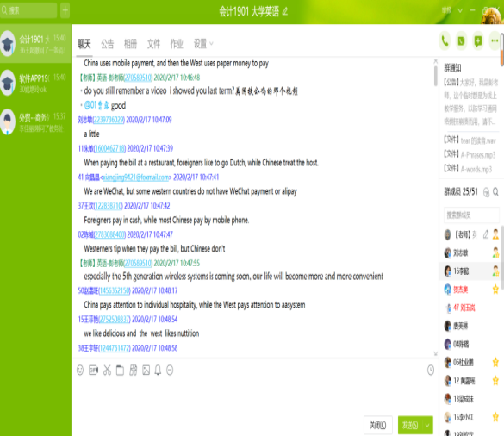Expand the 设置 settings dropdown tab
This screenshot has width=504, height=436.
coord(203,44)
